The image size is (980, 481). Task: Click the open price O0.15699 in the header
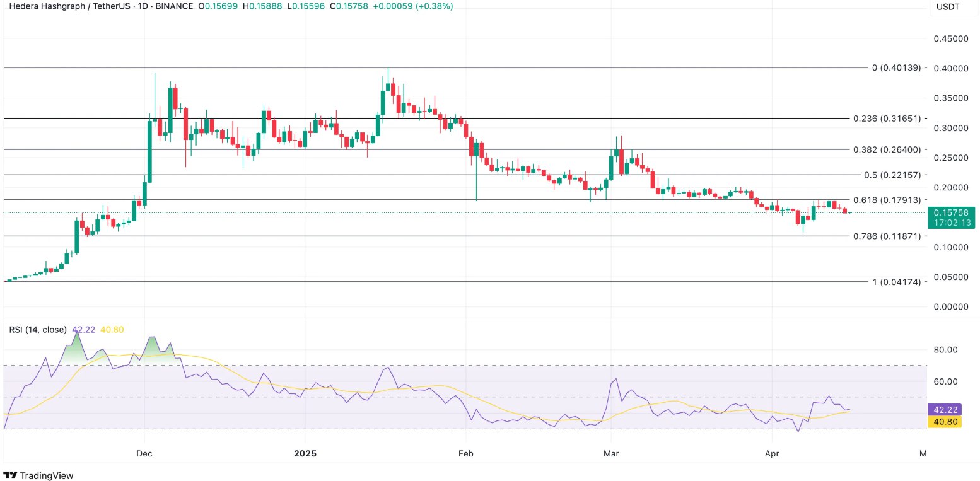click(x=218, y=6)
